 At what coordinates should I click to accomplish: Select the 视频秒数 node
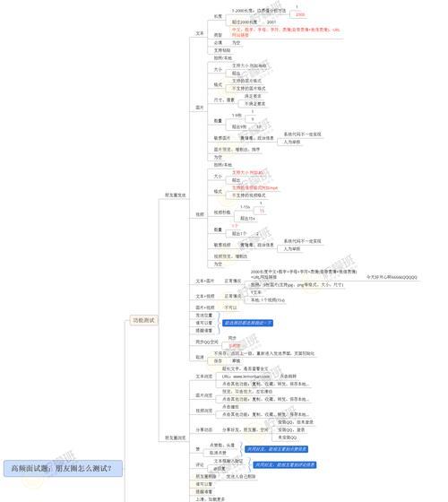point(222,212)
